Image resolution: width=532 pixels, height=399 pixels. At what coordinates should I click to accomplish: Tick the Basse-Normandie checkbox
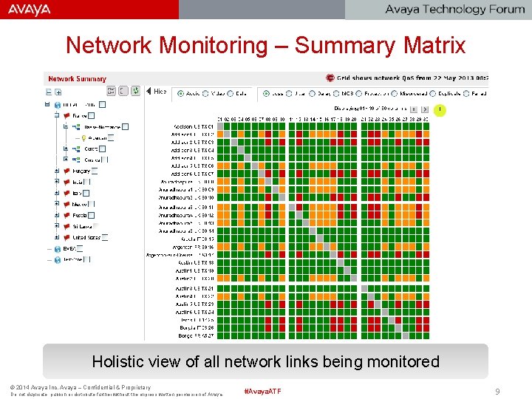125,127
